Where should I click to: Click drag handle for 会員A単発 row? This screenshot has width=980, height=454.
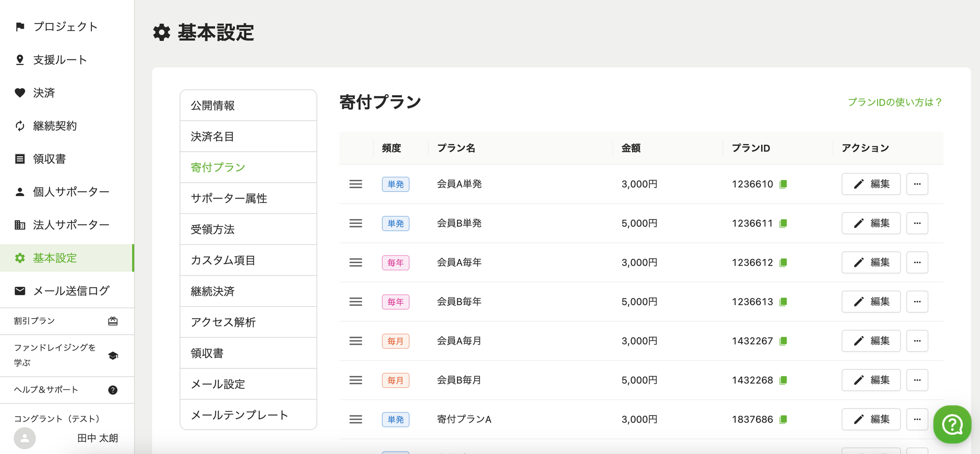click(x=356, y=184)
